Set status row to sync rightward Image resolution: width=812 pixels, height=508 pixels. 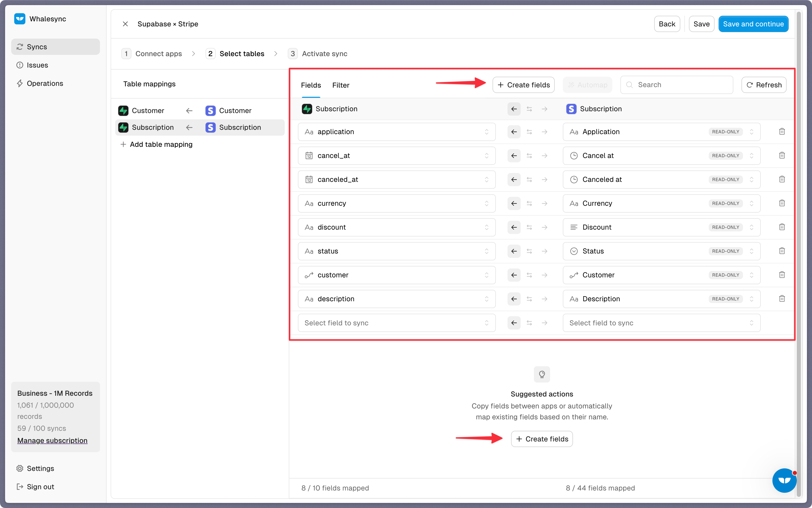[x=544, y=251]
